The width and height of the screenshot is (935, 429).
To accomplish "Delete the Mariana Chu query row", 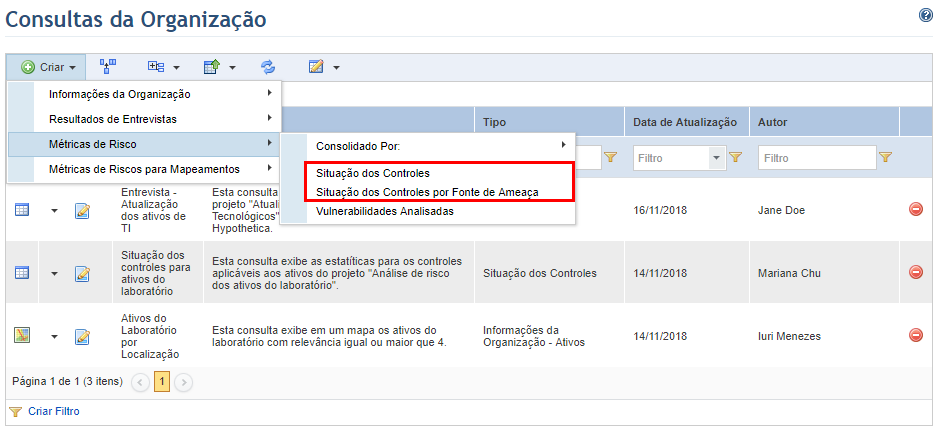I will point(916,272).
